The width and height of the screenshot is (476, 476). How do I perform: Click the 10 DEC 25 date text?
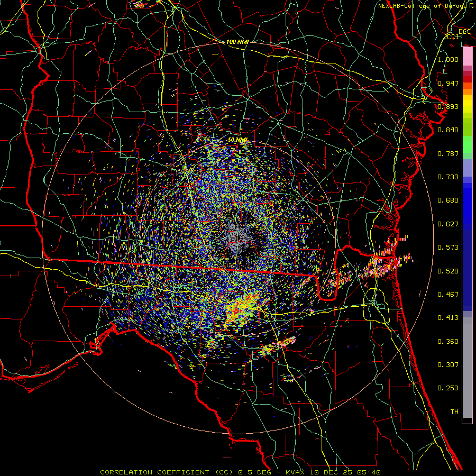pyautogui.click(x=332, y=472)
